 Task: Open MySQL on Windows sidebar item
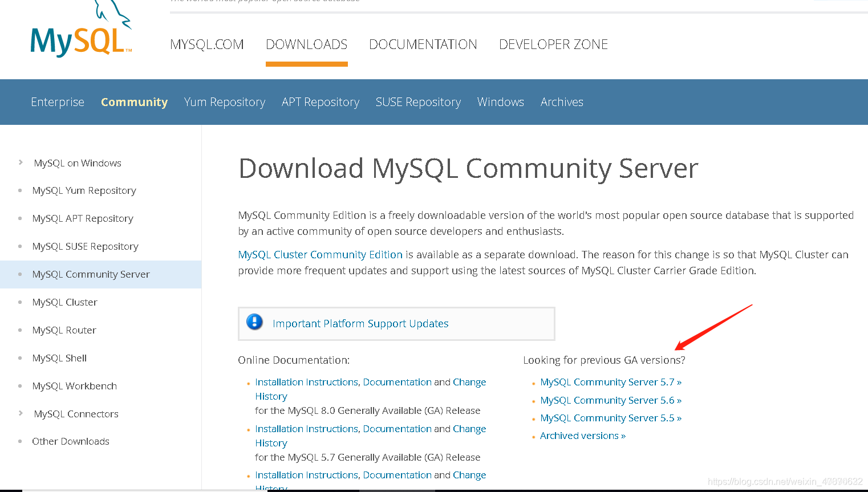tap(78, 163)
